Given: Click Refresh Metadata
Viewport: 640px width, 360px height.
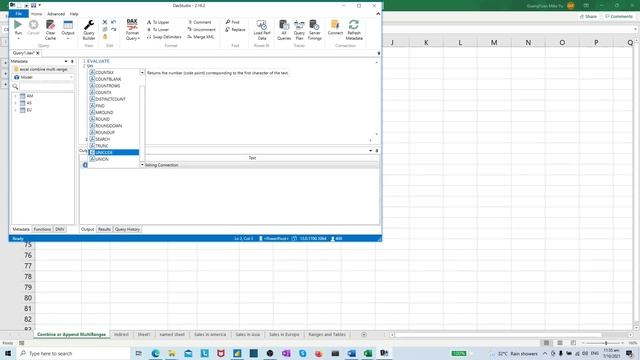Looking at the screenshot, I should (x=354, y=29).
